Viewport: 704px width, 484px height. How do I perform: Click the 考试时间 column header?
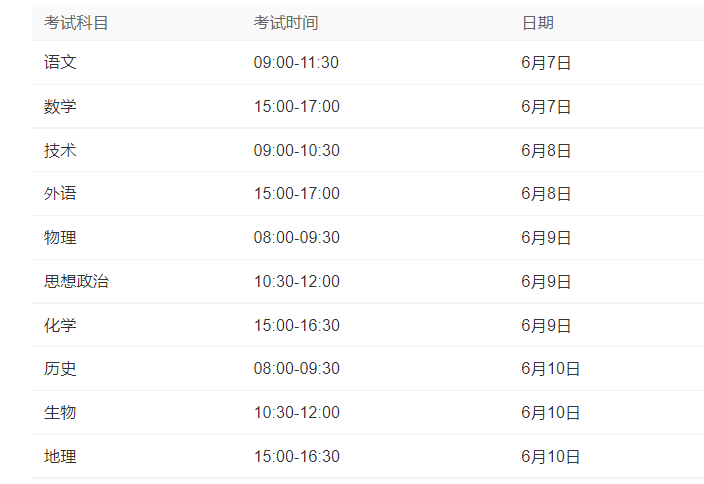[286, 23]
